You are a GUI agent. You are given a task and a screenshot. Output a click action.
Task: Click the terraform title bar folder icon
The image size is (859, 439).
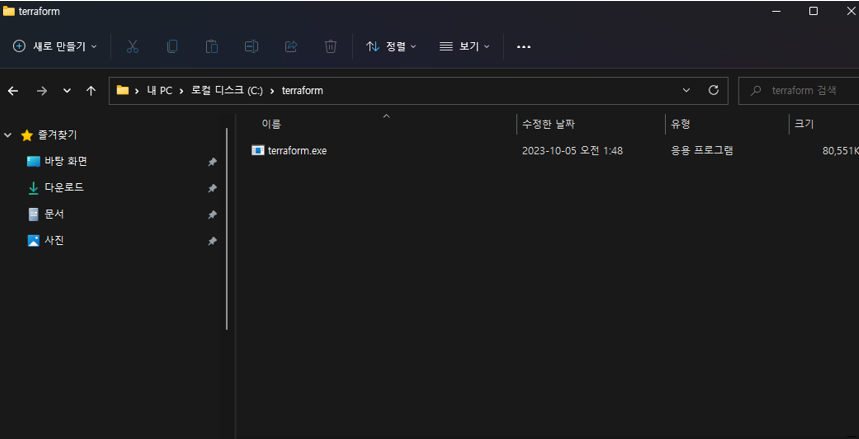tap(9, 12)
